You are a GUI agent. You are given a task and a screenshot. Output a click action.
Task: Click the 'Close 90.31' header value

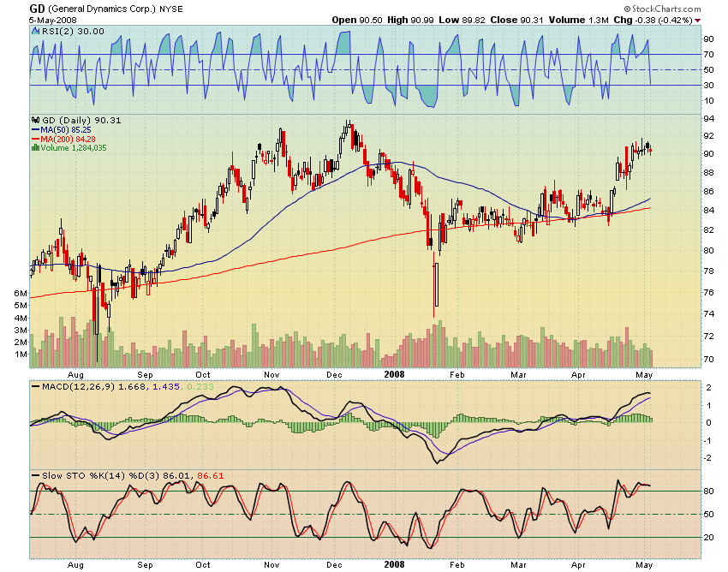point(516,20)
